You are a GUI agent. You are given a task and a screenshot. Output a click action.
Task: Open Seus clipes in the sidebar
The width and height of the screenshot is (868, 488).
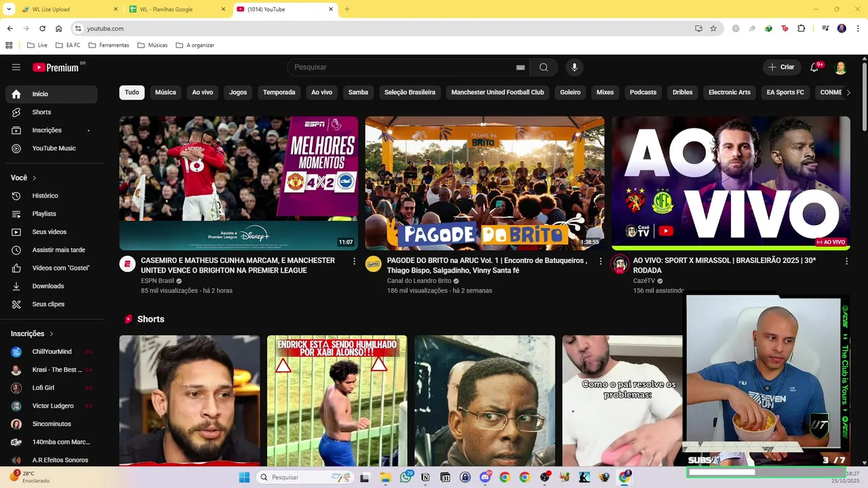[x=52, y=304]
